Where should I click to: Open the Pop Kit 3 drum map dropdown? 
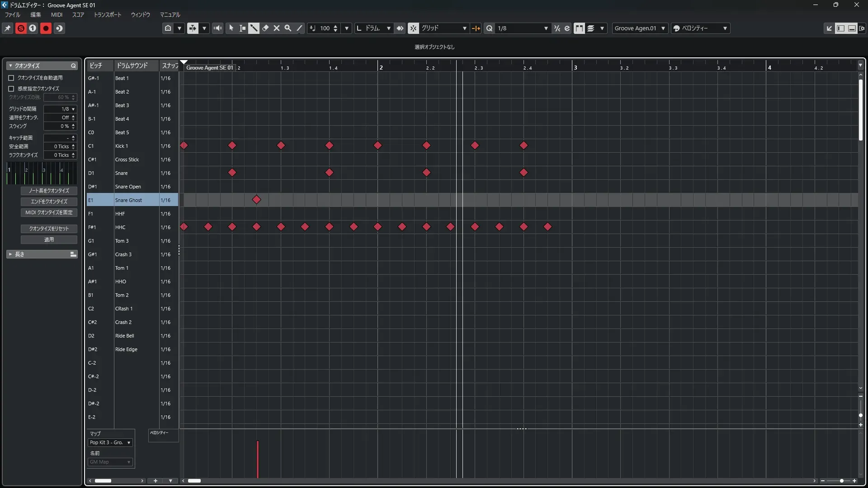coord(110,442)
